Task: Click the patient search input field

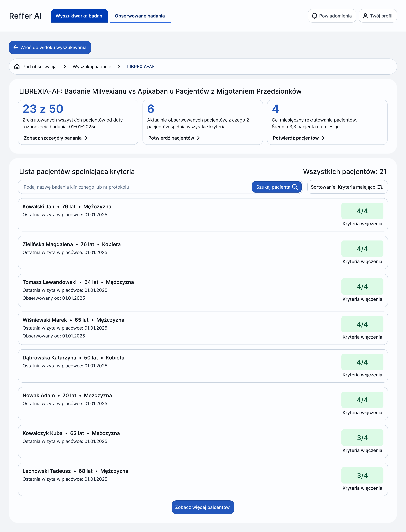Action: tap(121, 187)
